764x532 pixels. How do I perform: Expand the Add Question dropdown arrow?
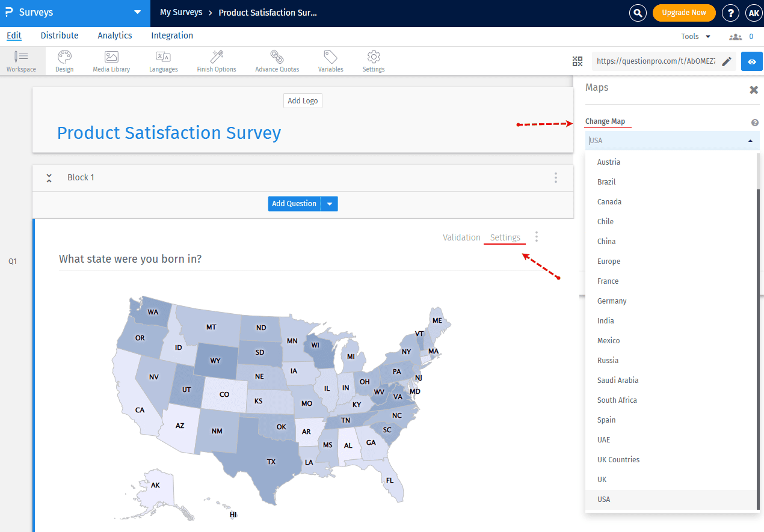330,203
